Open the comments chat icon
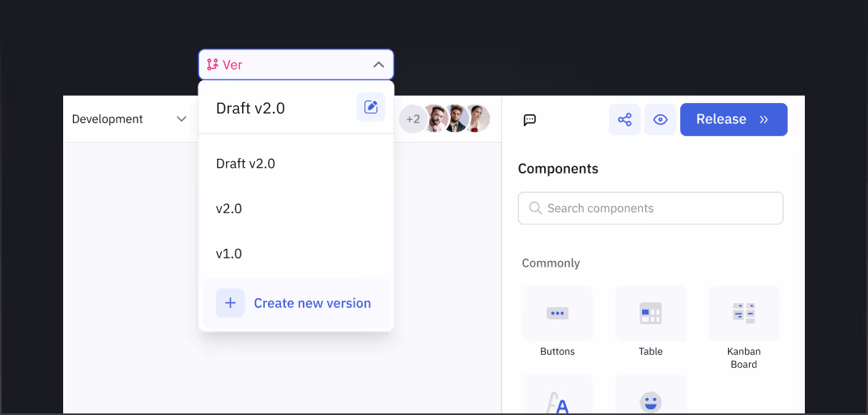868x415 pixels. tap(530, 120)
